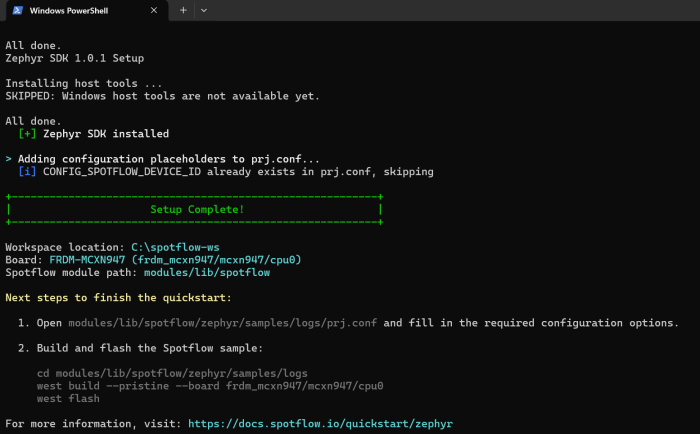
Task: Click 'Build and flash the Spotflow sample' text
Action: point(150,348)
